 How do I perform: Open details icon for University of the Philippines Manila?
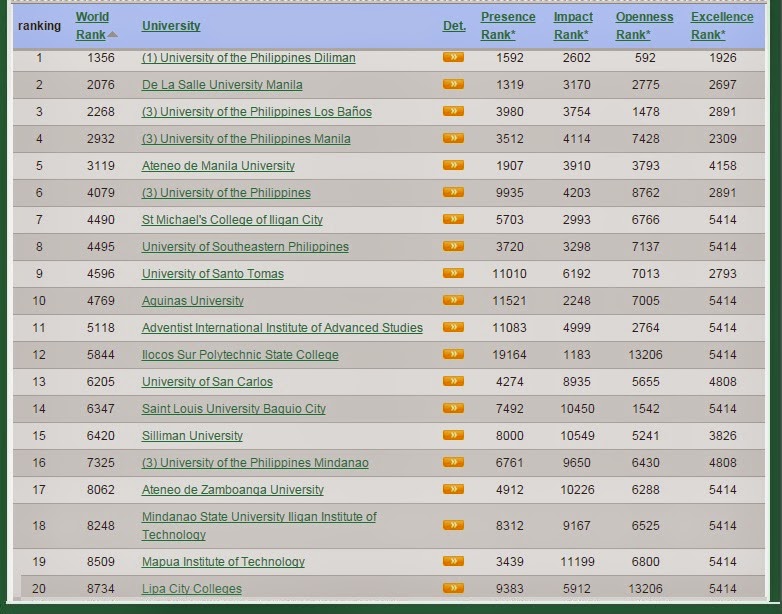[453, 138]
